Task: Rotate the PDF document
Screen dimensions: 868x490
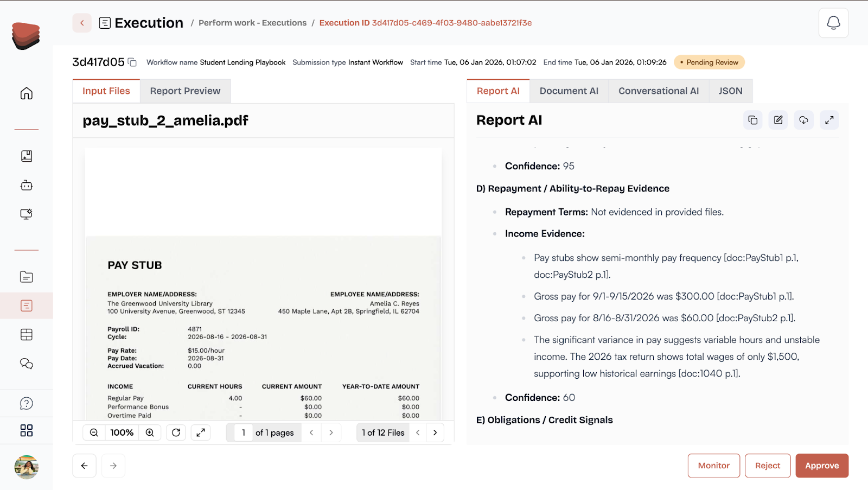Action: 176,432
